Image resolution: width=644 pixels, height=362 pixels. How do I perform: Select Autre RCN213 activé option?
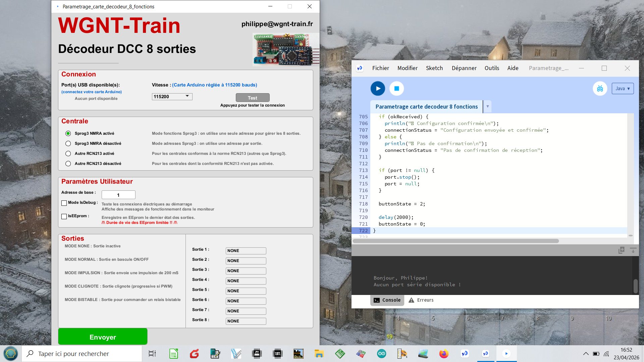pos(68,154)
